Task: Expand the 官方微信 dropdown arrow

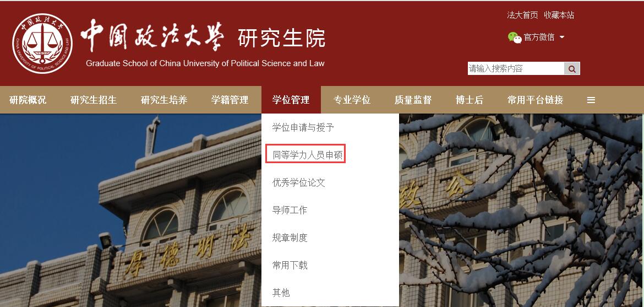Action: tap(562, 37)
